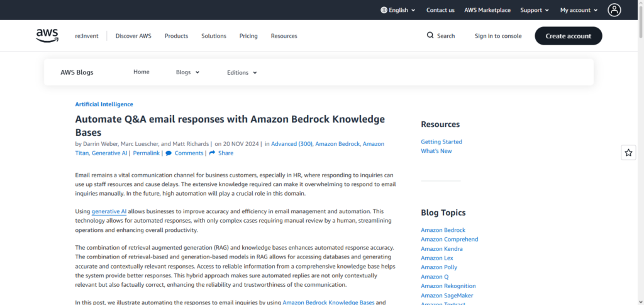This screenshot has height=305, width=644.
Task: Click the Comments link text
Action: point(189,153)
